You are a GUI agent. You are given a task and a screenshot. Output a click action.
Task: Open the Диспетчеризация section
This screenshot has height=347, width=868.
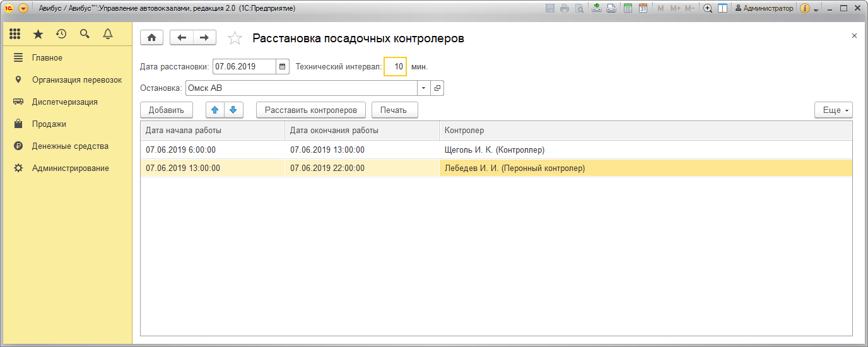point(65,102)
